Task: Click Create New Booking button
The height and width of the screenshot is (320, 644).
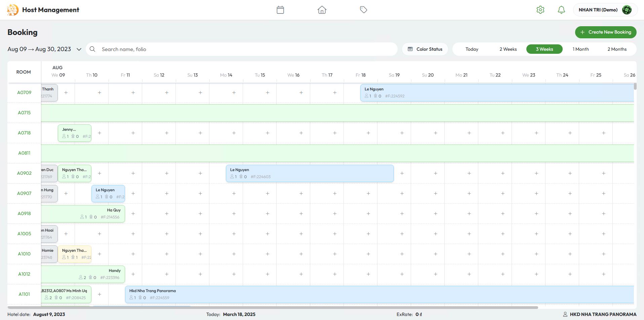Action: coord(605,32)
